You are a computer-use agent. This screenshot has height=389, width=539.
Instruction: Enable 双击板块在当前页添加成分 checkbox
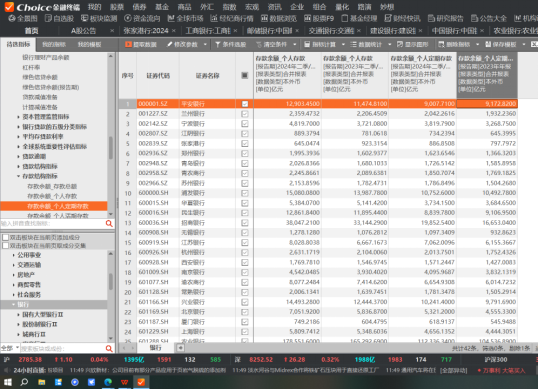click(5, 237)
